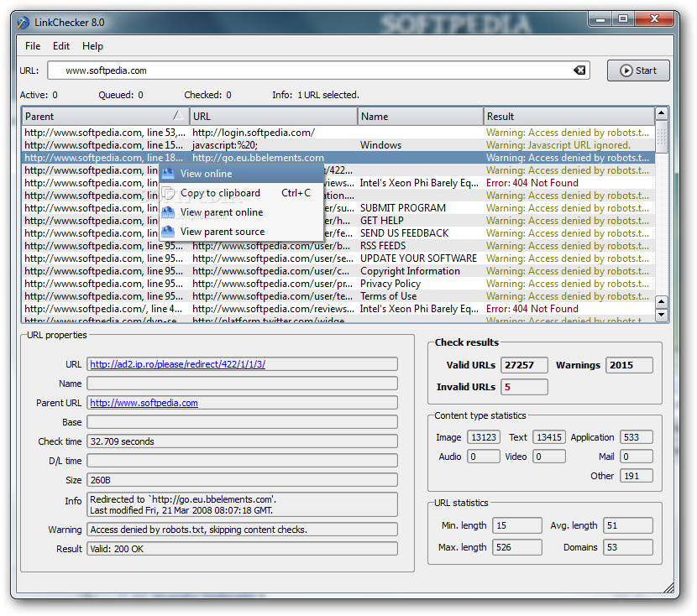Click the Warnings value 2015
697x616 pixels.
pyautogui.click(x=629, y=365)
